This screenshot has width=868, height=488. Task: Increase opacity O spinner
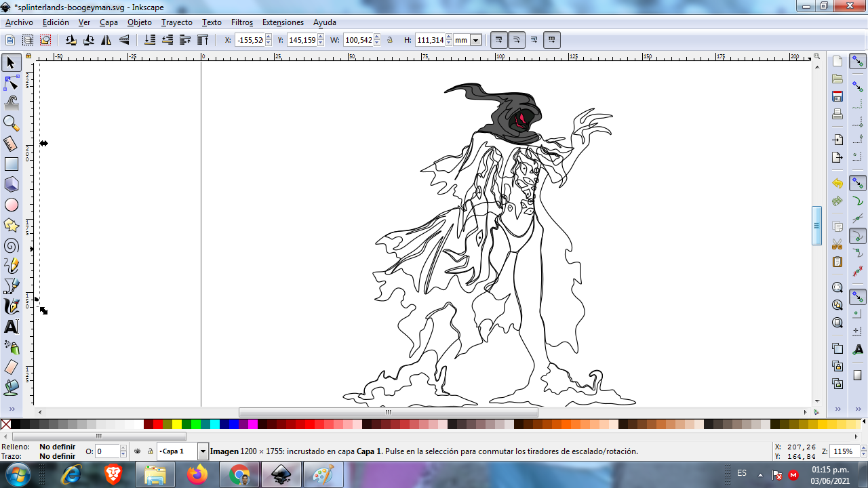click(123, 448)
